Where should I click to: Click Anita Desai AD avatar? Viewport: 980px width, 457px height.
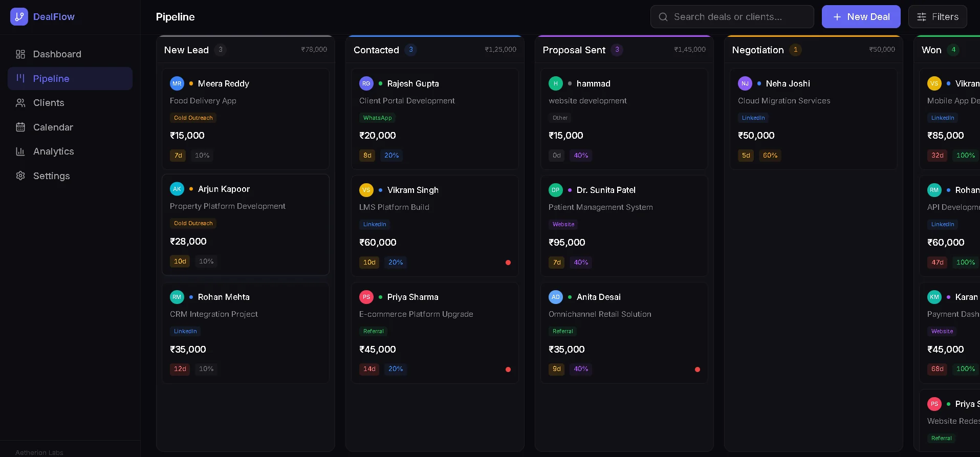556,297
